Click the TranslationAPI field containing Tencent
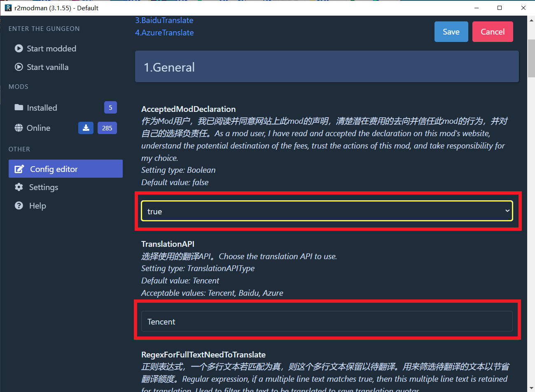 (327, 321)
